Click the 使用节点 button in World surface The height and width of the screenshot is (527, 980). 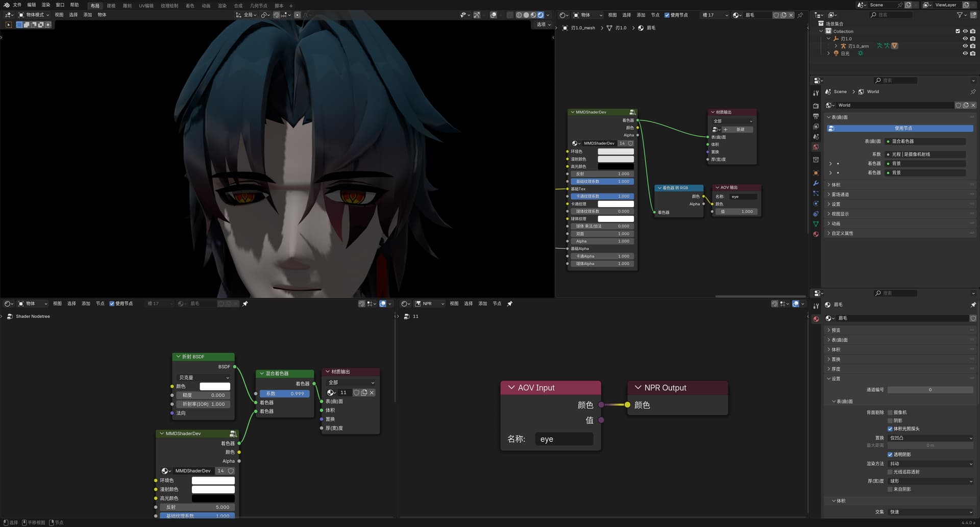click(x=900, y=128)
